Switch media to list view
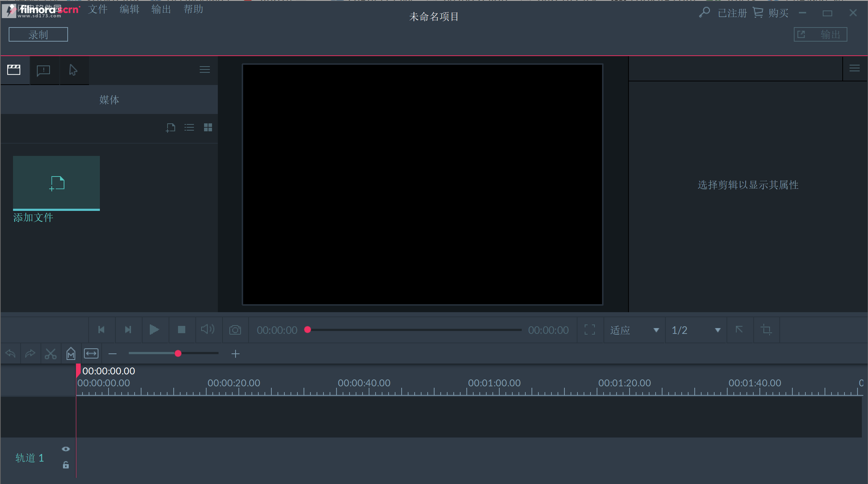Image resolution: width=868 pixels, height=484 pixels. pos(189,127)
